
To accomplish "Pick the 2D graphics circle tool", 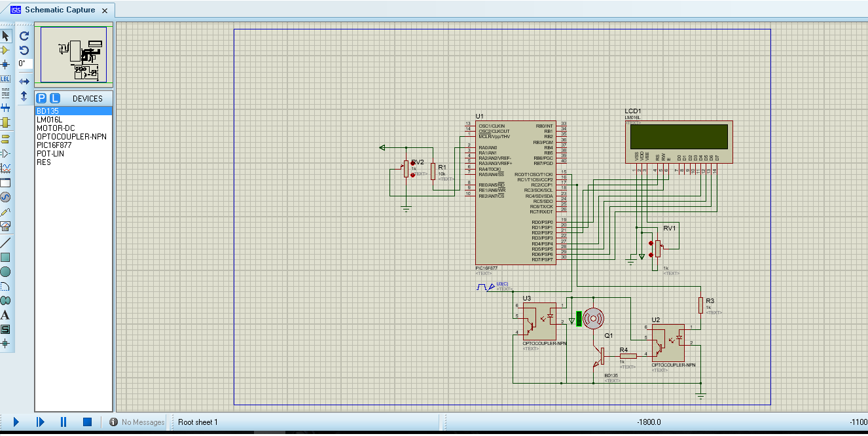I will tap(5, 272).
